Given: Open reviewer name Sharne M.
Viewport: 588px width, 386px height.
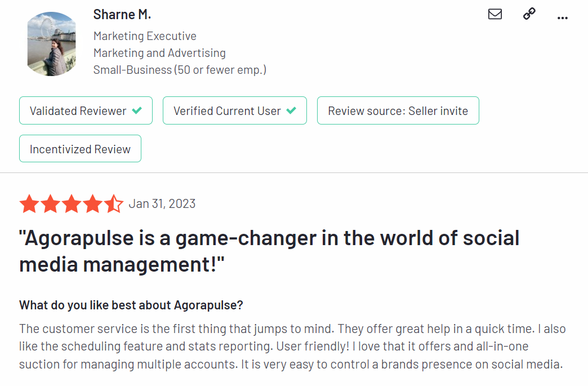Looking at the screenshot, I should point(122,15).
